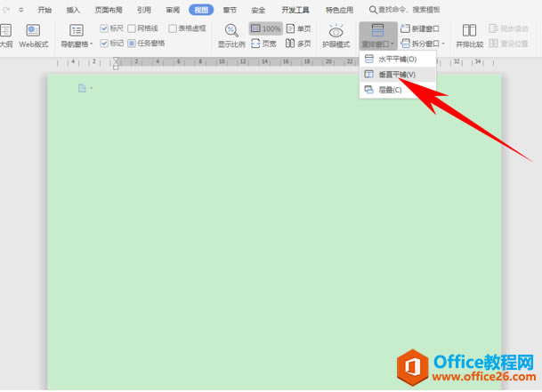Click 重设位置 reset position
The image size is (542, 392).
[508, 44]
